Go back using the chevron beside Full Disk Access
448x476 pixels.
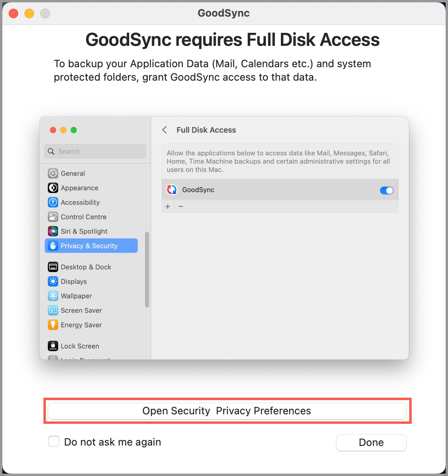point(165,130)
